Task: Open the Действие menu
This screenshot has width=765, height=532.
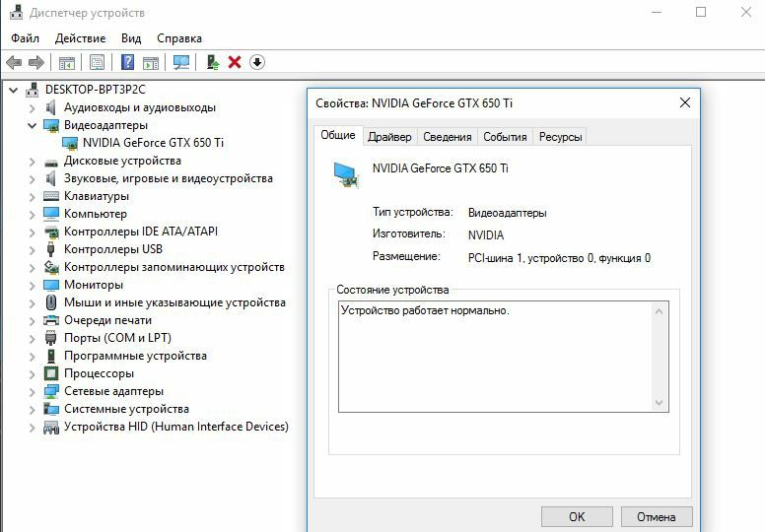Action: [x=80, y=38]
